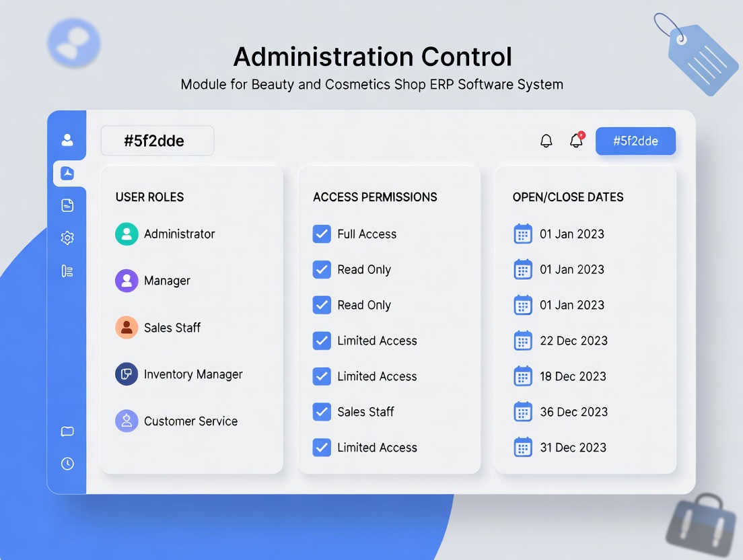Uncheck the Full Access checkbox
The image size is (743, 560).
coord(322,234)
